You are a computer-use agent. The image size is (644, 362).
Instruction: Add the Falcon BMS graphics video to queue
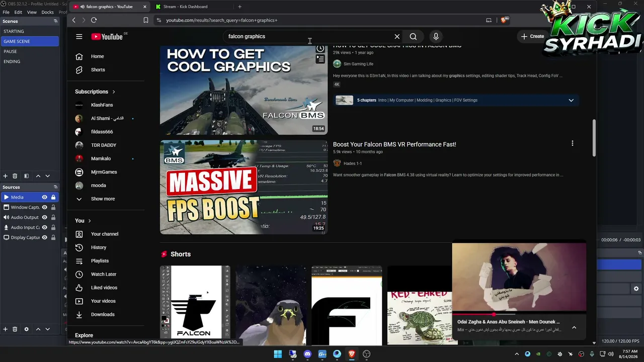320,59
